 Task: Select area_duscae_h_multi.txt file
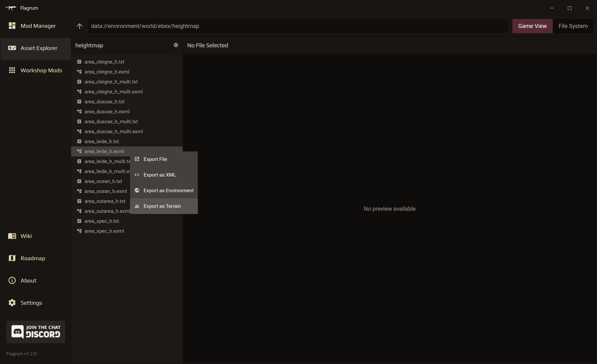click(x=111, y=121)
